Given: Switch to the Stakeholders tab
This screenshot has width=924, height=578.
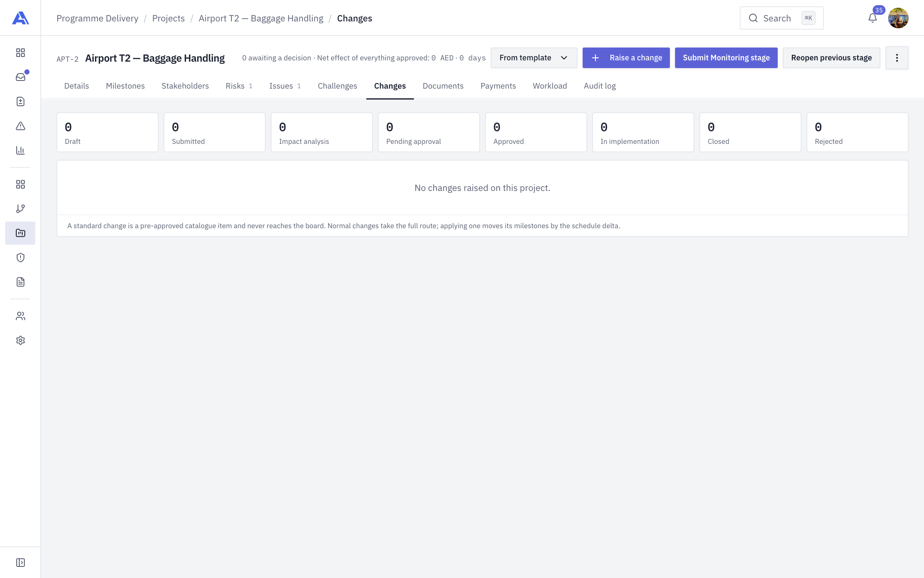Looking at the screenshot, I should [x=185, y=86].
